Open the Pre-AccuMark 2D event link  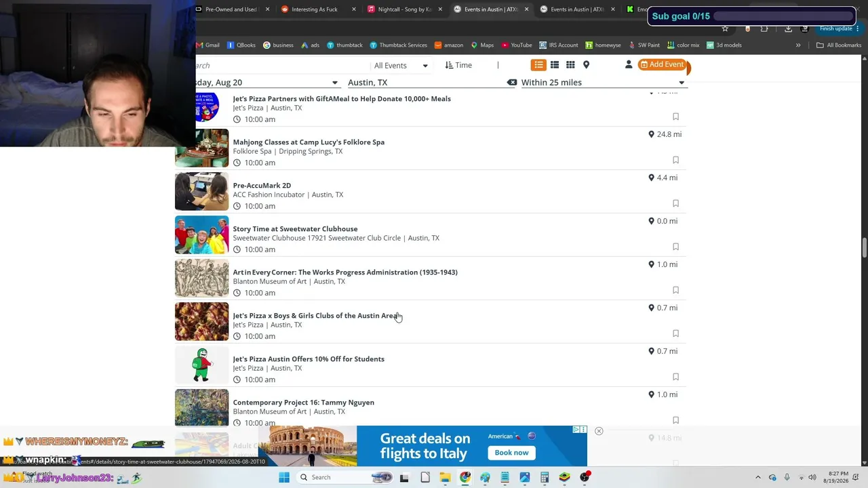262,186
